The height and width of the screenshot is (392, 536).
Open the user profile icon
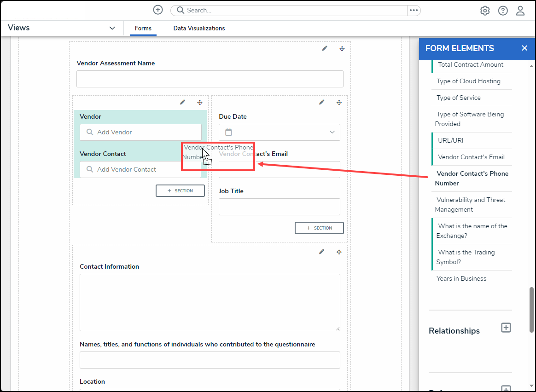point(520,11)
